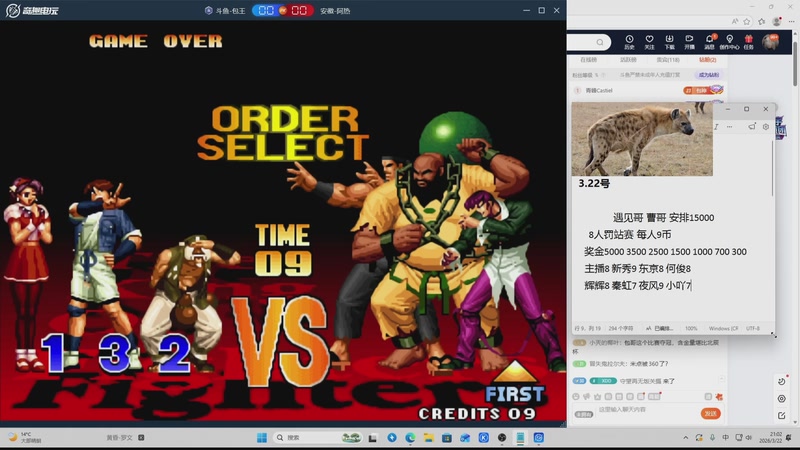The width and height of the screenshot is (800, 450).
Task: Click the FIRST arrow marker in game
Action: (x=515, y=383)
